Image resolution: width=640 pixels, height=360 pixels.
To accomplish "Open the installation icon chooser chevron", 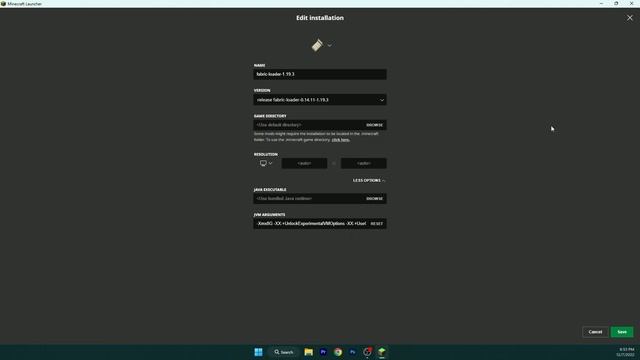I will (329, 45).
